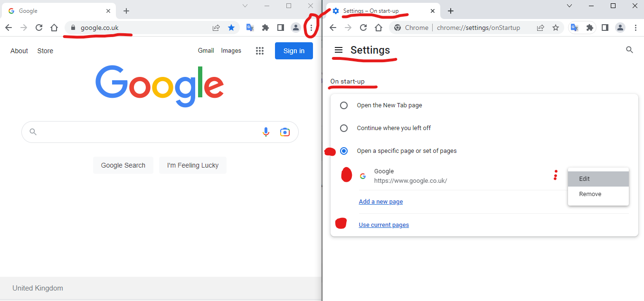The height and width of the screenshot is (301, 644).
Task: Click voice search microphone icon
Action: point(266,132)
